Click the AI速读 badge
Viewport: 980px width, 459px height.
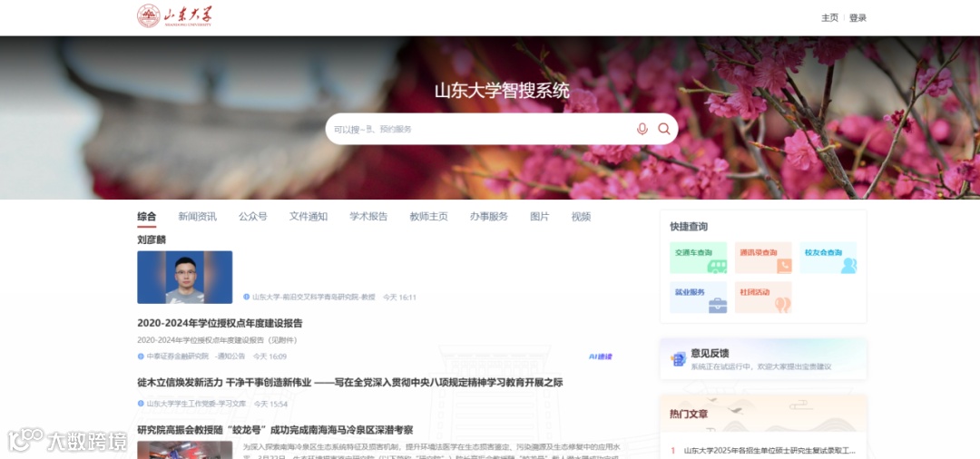pos(600,356)
